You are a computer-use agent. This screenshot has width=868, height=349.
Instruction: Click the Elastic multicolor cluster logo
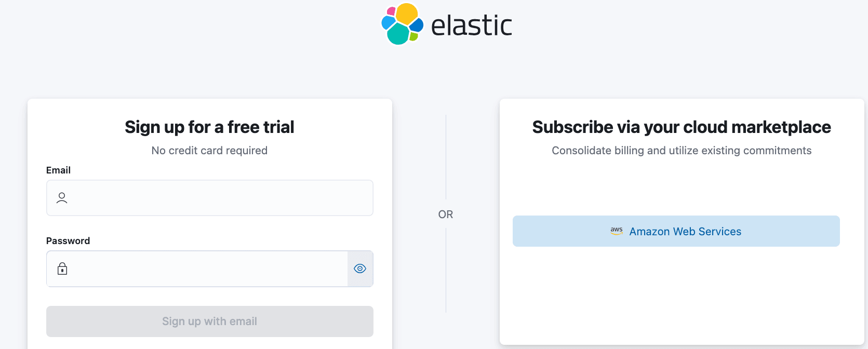point(402,24)
